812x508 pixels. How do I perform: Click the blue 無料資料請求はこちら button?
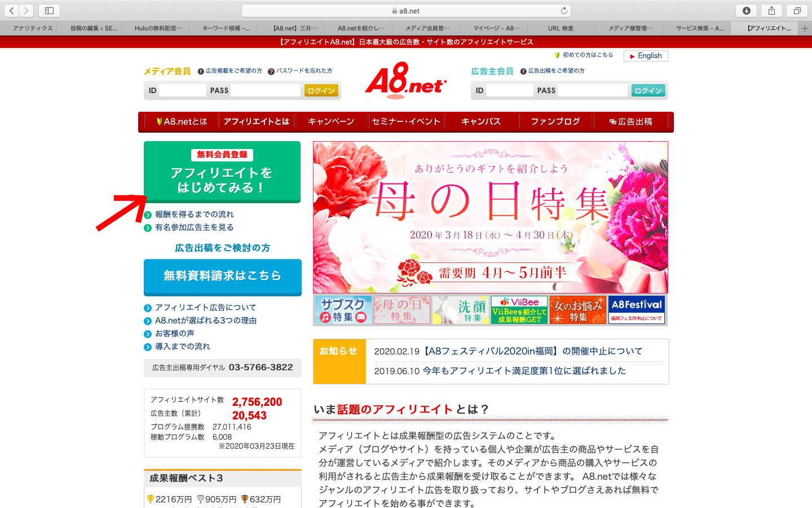pos(223,277)
